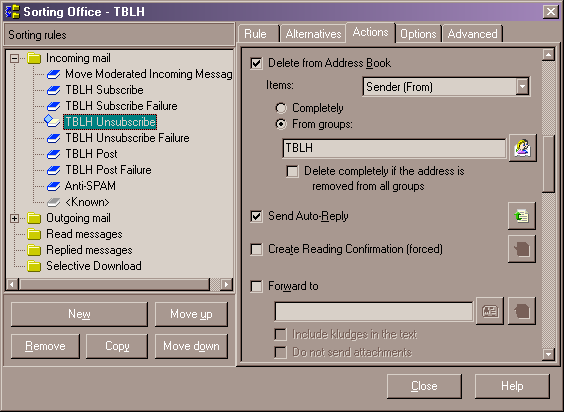Uncheck Delete from Address Book
564x412 pixels.
[256, 63]
